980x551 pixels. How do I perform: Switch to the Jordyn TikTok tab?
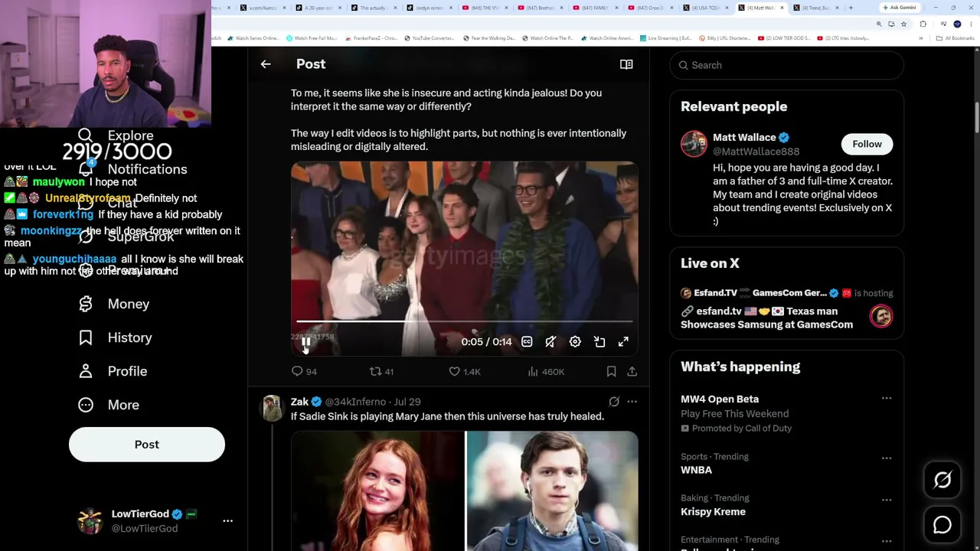click(430, 8)
